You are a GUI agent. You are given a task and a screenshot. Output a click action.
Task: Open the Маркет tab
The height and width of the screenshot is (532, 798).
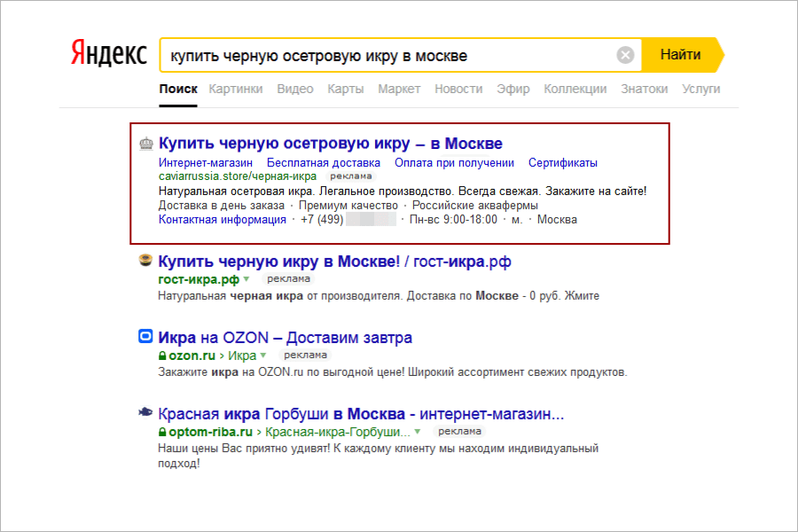(x=399, y=89)
